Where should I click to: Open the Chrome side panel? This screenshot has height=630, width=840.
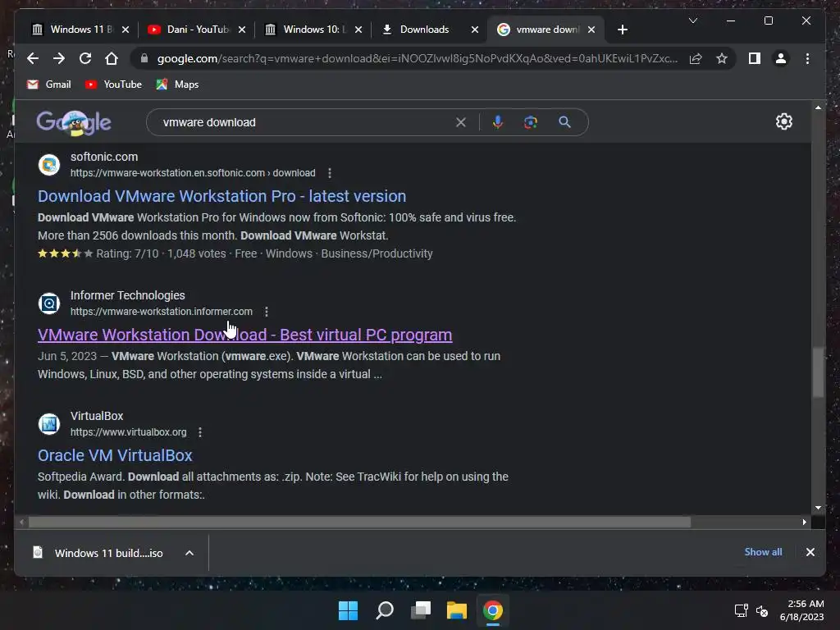tap(755, 58)
